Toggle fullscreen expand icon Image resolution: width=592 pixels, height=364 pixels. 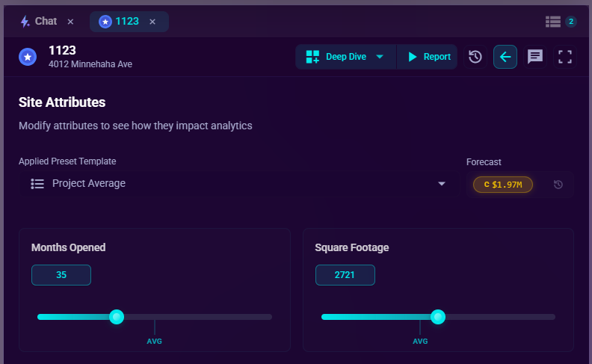(x=565, y=57)
